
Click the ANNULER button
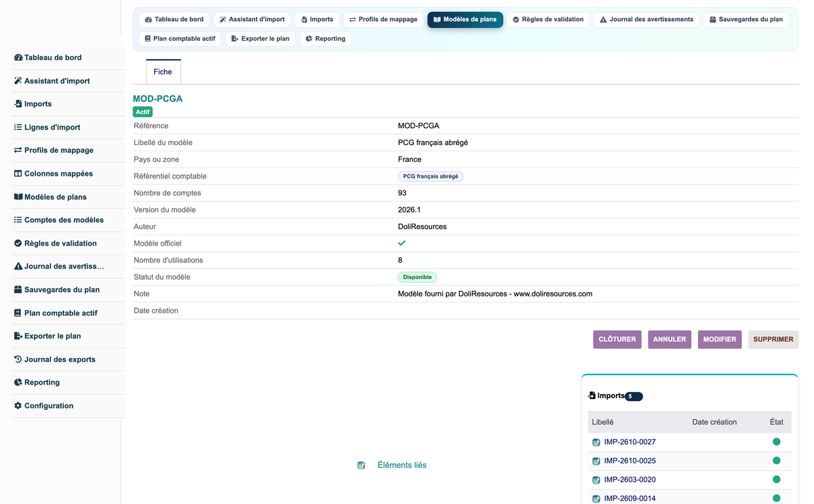click(x=670, y=339)
